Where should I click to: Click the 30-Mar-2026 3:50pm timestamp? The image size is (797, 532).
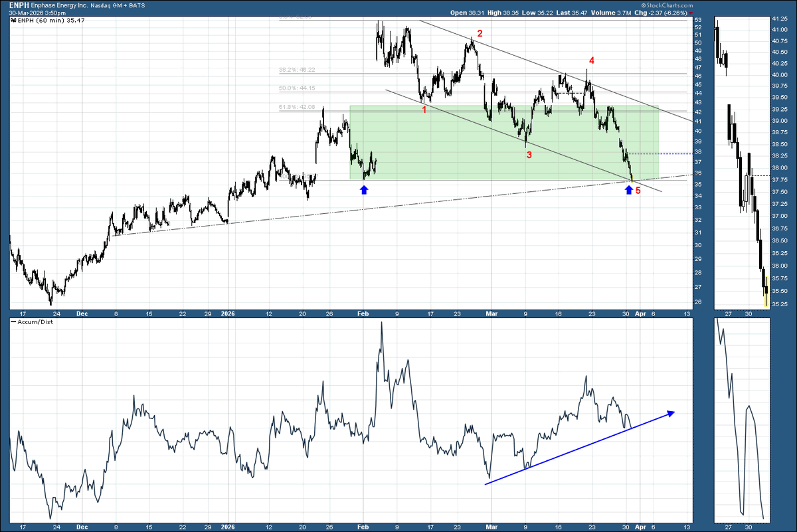point(37,13)
